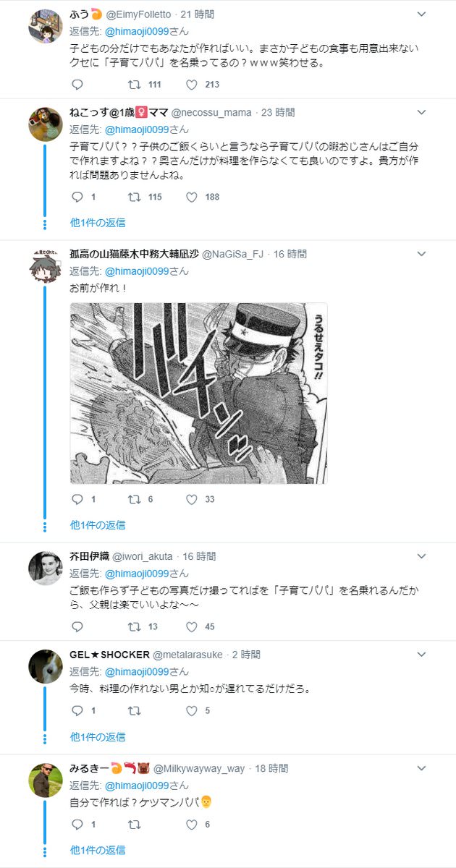
Task: Like the tweet from @iwori_akuta
Action: 192,626
